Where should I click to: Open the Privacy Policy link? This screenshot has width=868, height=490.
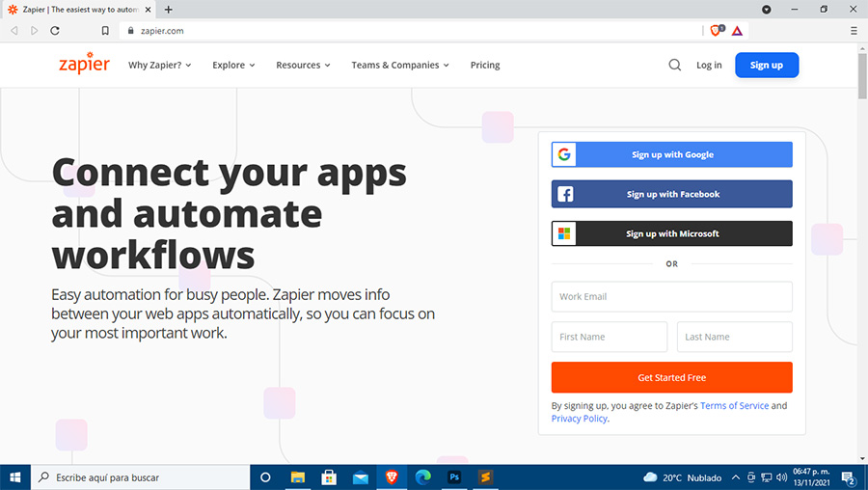point(579,418)
